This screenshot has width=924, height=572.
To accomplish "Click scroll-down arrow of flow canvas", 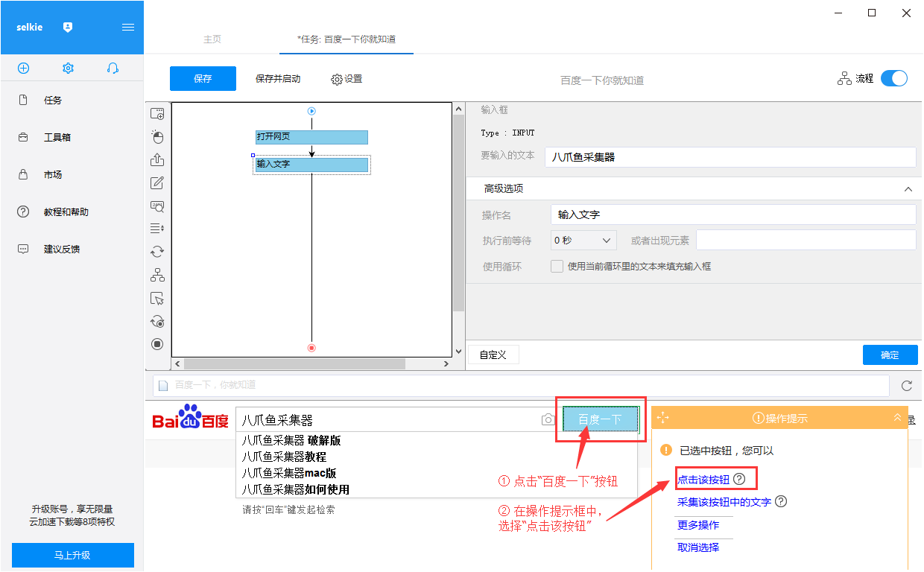I will pos(458,351).
